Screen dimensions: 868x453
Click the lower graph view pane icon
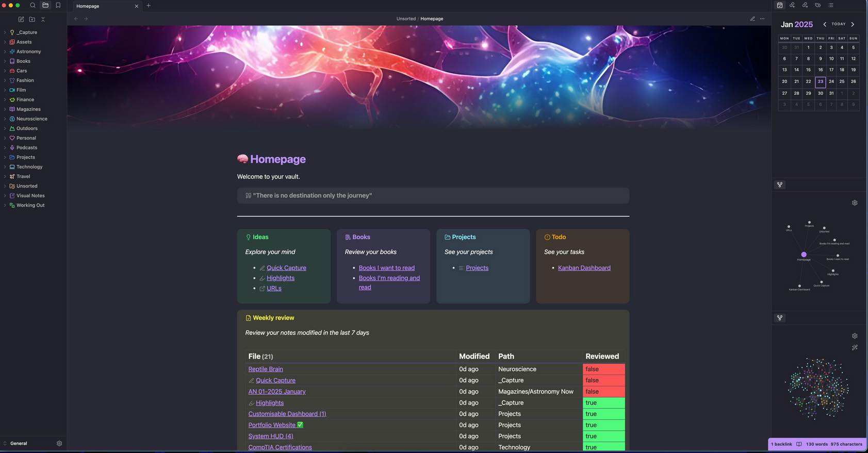(780, 318)
